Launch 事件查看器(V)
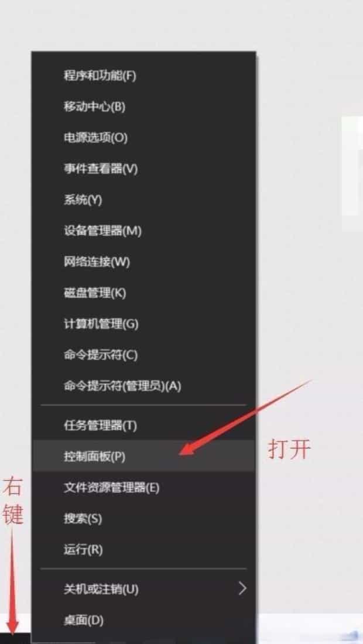 click(143, 169)
